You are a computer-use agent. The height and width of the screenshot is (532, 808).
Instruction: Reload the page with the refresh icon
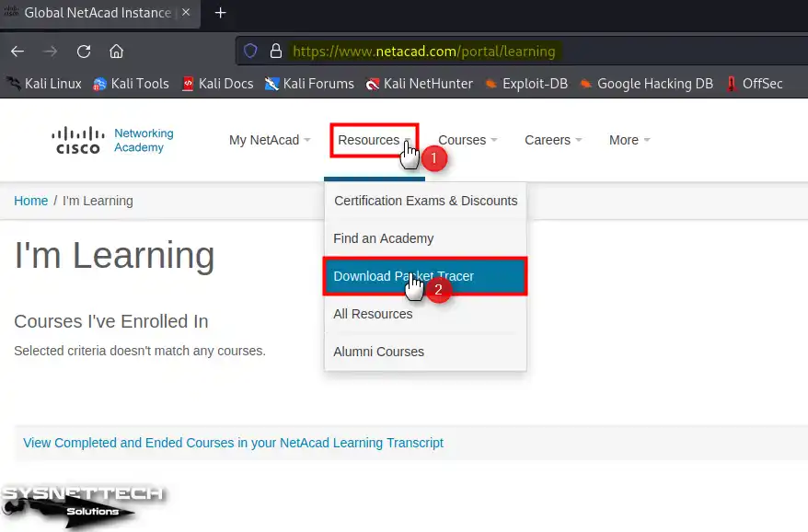click(x=84, y=52)
